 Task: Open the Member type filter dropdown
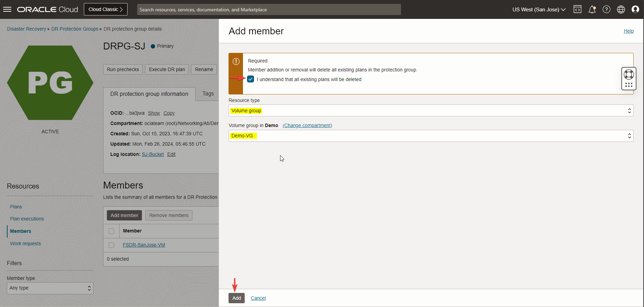(x=50, y=288)
